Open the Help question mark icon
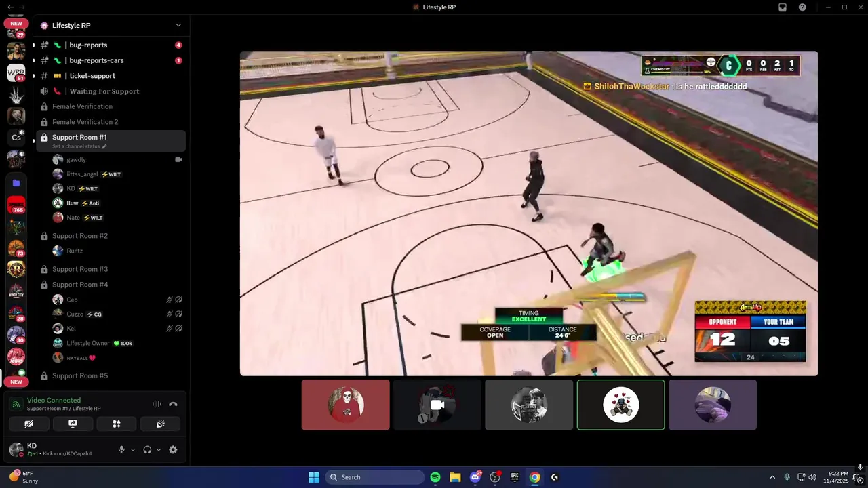Screen dimensions: 868x488 point(803,7)
